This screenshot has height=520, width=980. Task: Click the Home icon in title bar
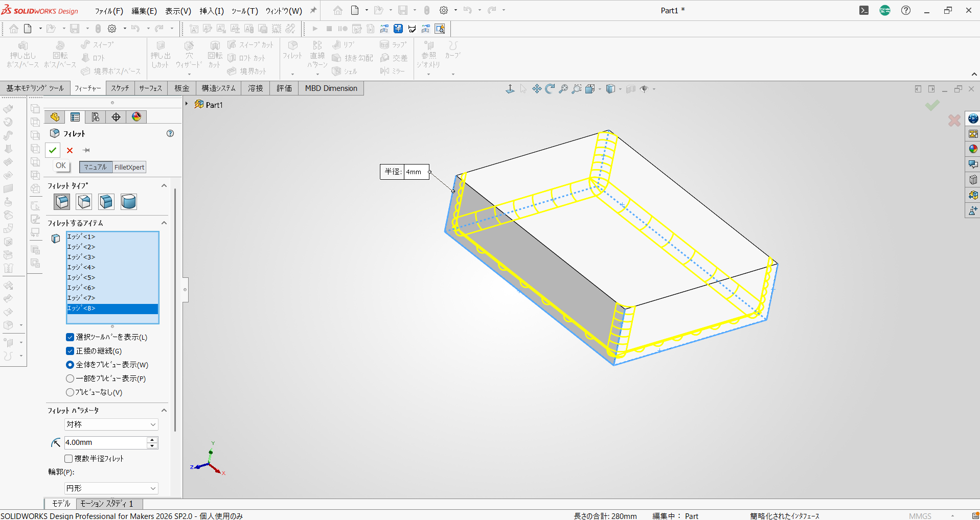click(338, 10)
